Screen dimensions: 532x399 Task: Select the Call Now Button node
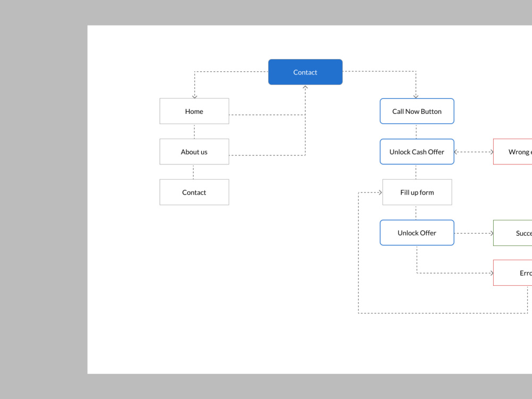[417, 111]
